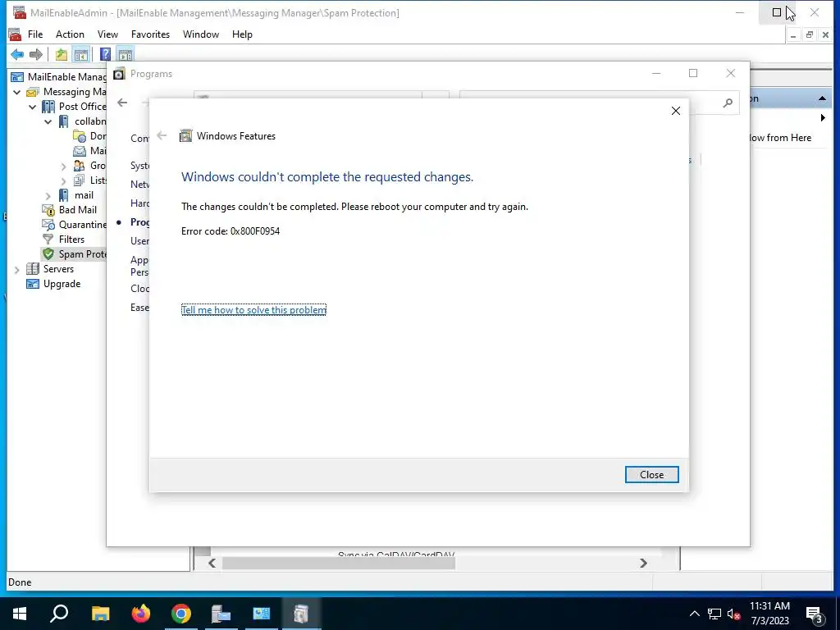Click the Back arrow in MailEnableAdmin toolbar
The width and height of the screenshot is (840, 630).
click(17, 55)
